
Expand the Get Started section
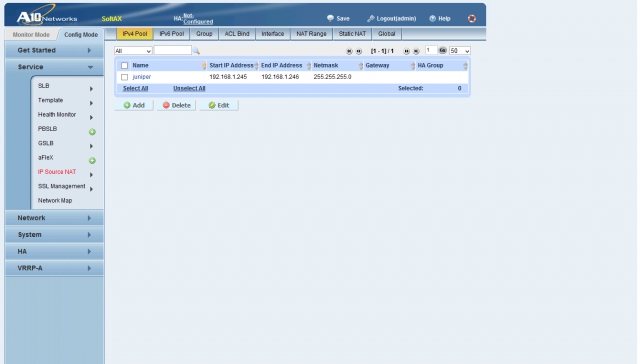54,50
